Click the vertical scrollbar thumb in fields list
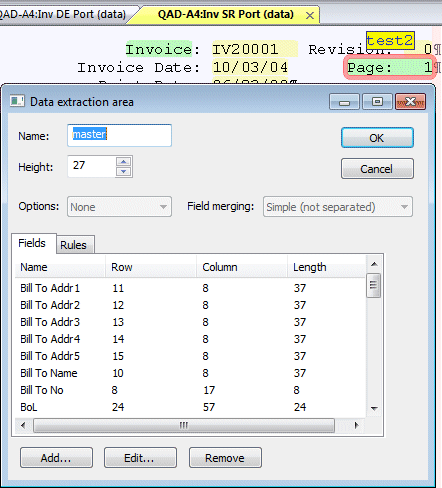The width and height of the screenshot is (442, 488). [x=373, y=285]
